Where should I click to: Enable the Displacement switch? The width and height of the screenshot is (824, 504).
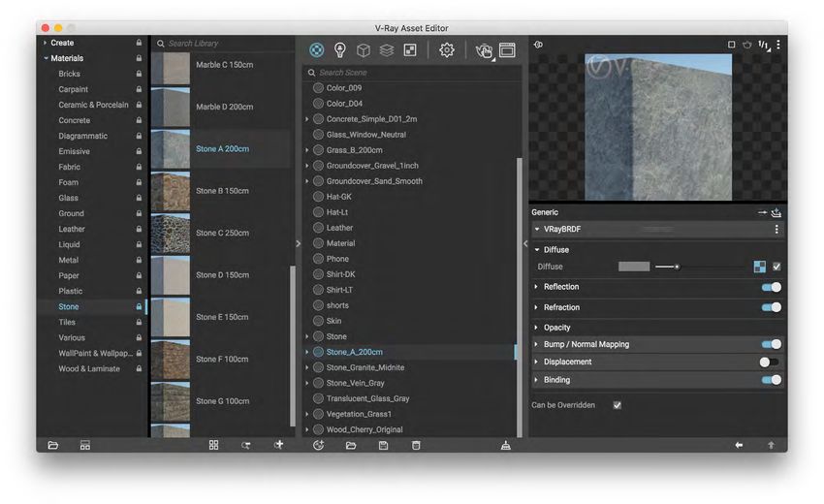pyautogui.click(x=770, y=362)
